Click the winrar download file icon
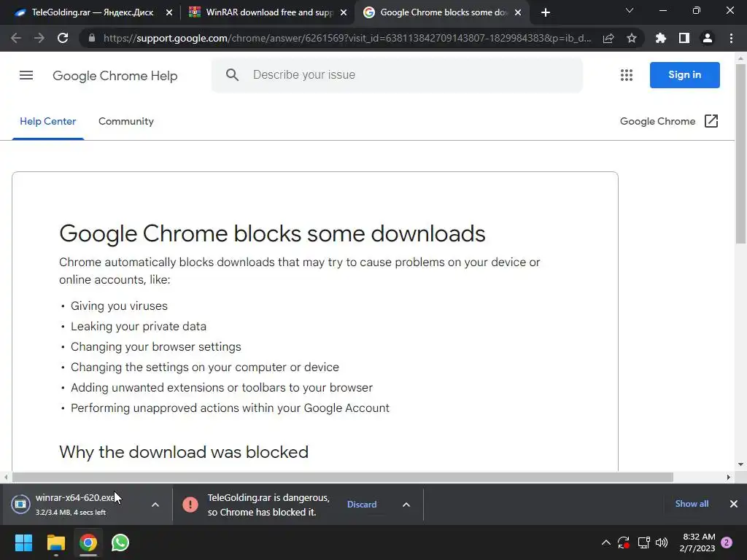Viewport: 747px width, 560px height. [x=20, y=504]
